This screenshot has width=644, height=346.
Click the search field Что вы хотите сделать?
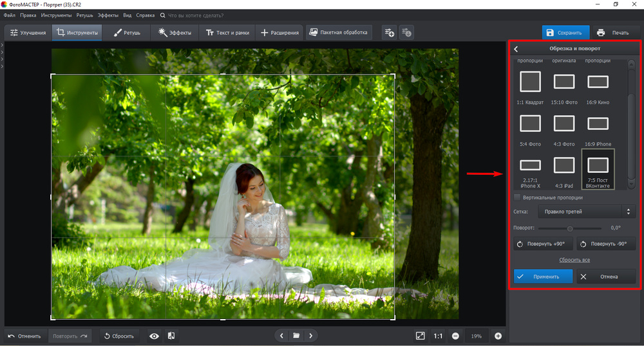coord(196,15)
